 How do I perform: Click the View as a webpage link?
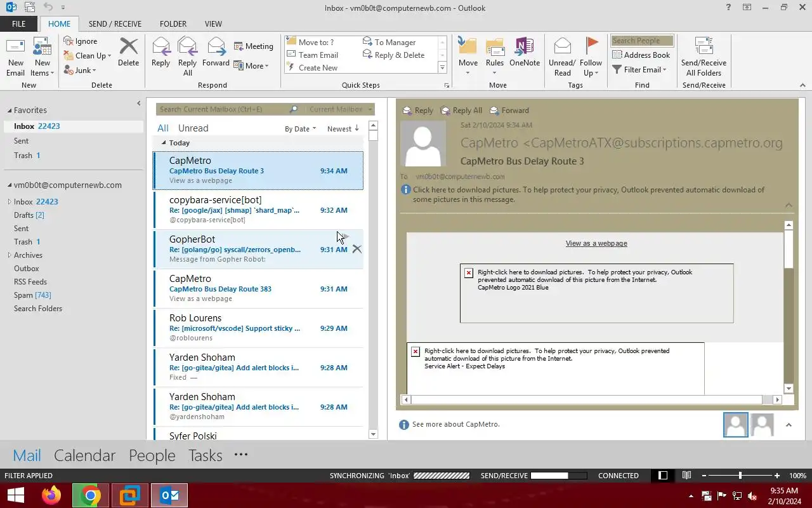click(x=596, y=243)
